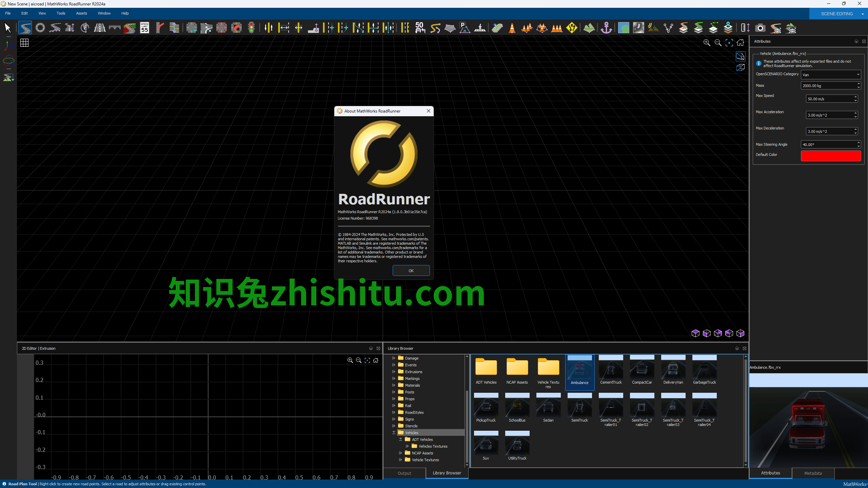
Task: Select the vertical ruler measure tool
Action: pos(745,28)
